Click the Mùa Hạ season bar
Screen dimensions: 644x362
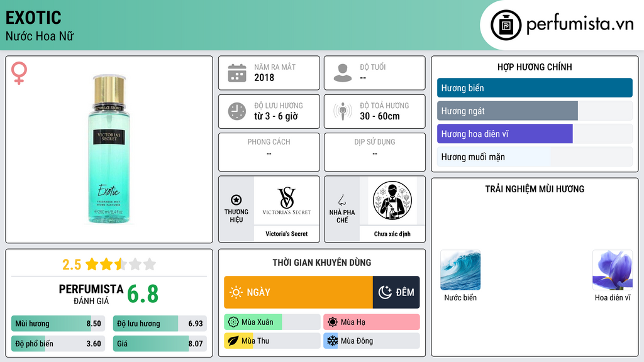(371, 322)
